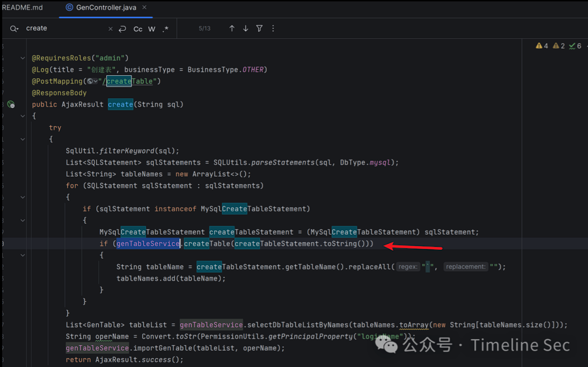
Task: Click 'tableNames.add(tableName)' statement
Action: pos(171,279)
